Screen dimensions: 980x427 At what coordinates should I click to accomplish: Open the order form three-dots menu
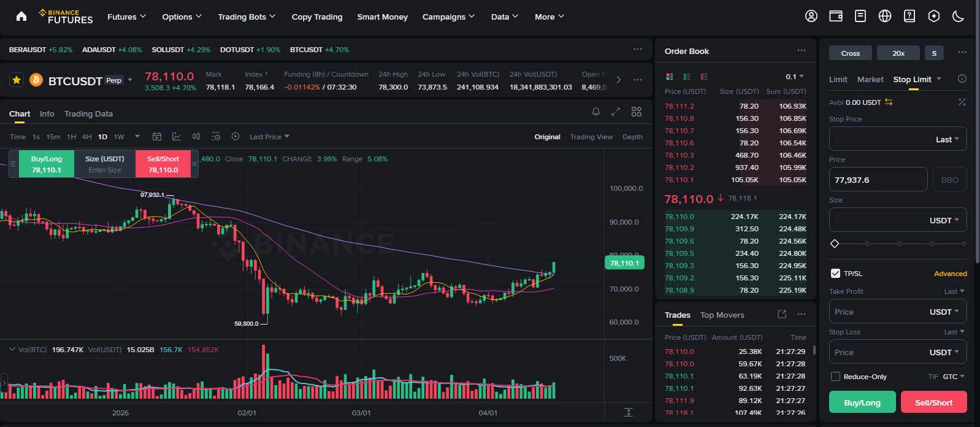(962, 53)
